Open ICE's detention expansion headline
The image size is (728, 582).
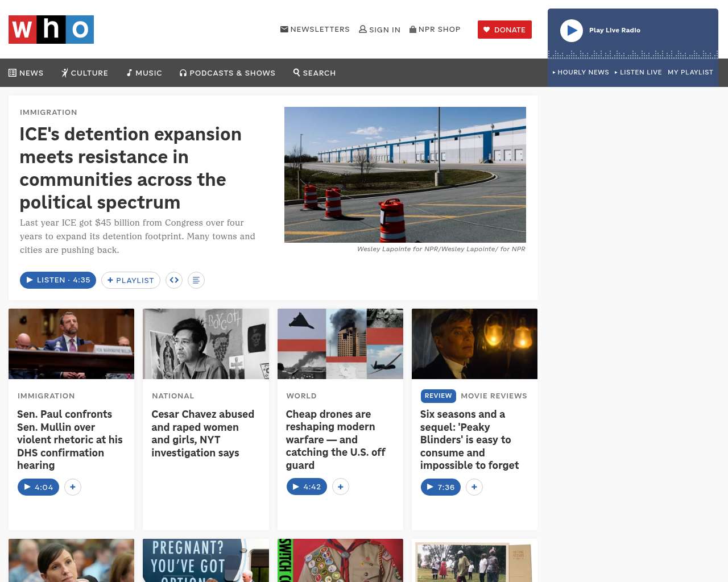(131, 168)
